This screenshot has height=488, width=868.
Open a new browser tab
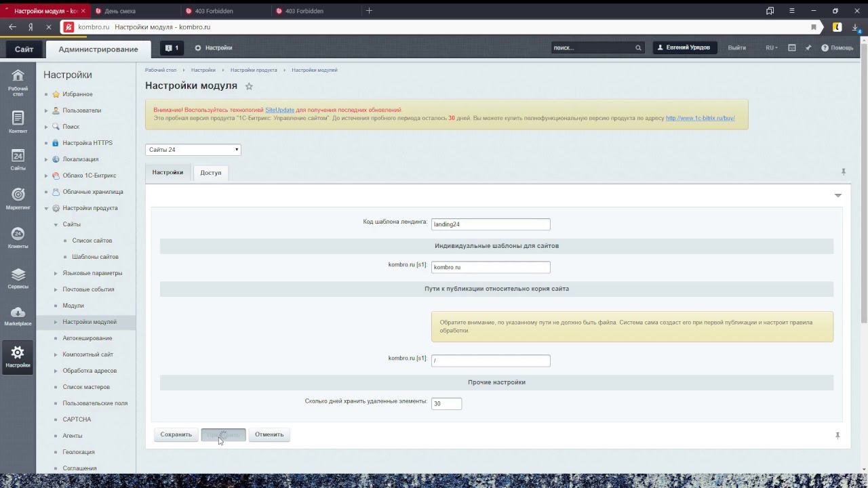pyautogui.click(x=369, y=11)
